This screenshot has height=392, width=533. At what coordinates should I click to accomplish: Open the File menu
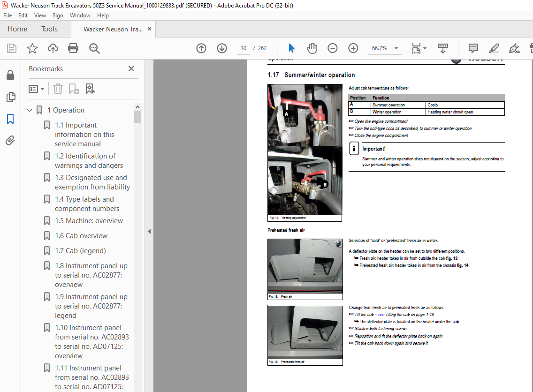(x=8, y=15)
